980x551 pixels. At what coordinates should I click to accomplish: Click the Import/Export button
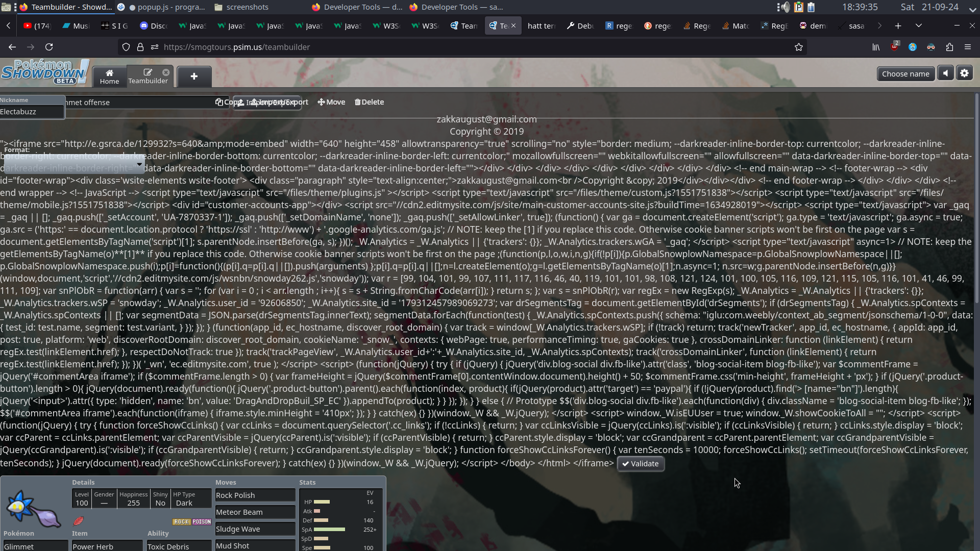click(267, 103)
